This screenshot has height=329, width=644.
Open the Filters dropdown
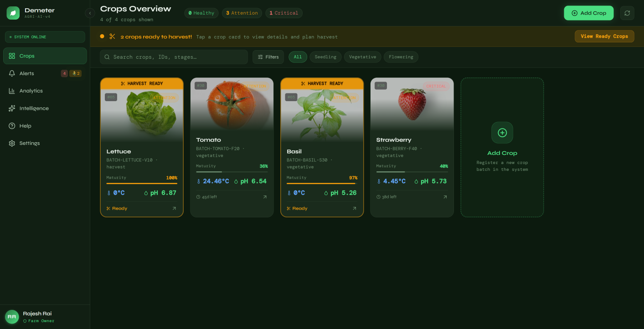pyautogui.click(x=268, y=57)
